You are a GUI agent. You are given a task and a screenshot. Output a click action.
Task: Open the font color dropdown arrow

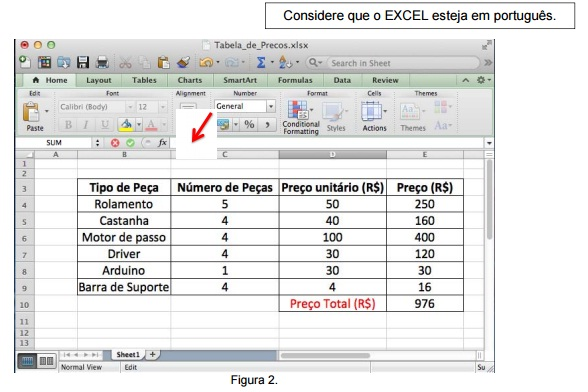[x=164, y=125]
